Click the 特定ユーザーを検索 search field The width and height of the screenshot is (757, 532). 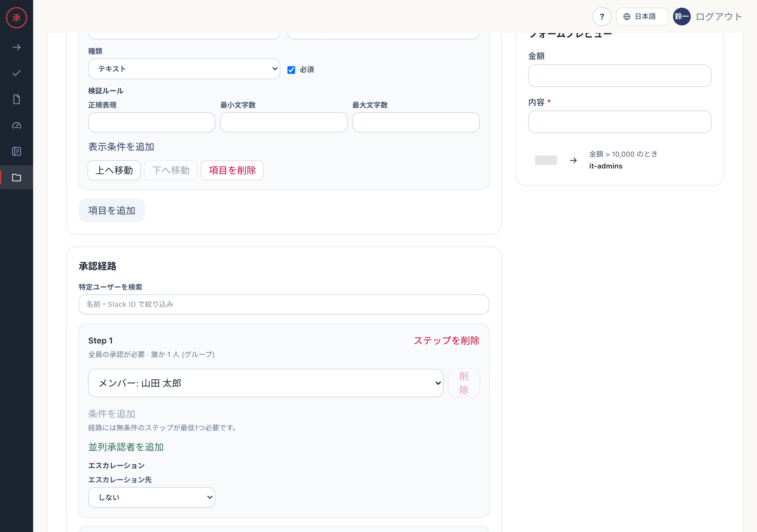pyautogui.click(x=284, y=304)
